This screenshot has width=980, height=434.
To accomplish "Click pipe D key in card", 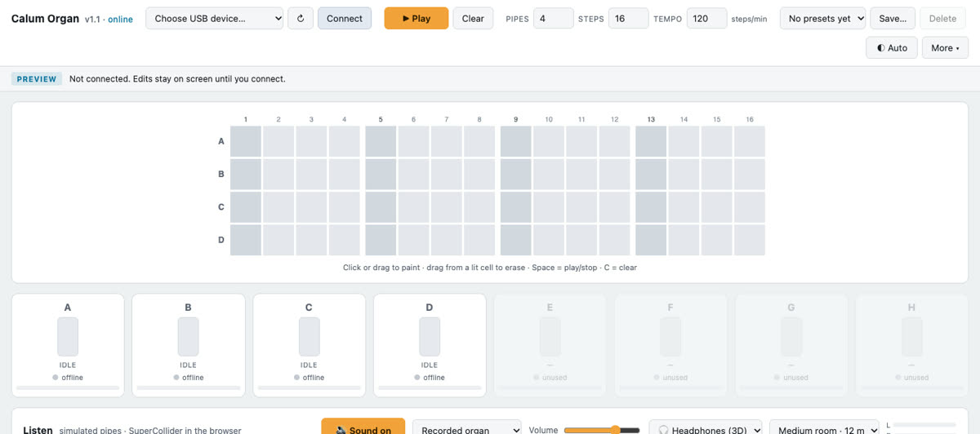I will (430, 337).
